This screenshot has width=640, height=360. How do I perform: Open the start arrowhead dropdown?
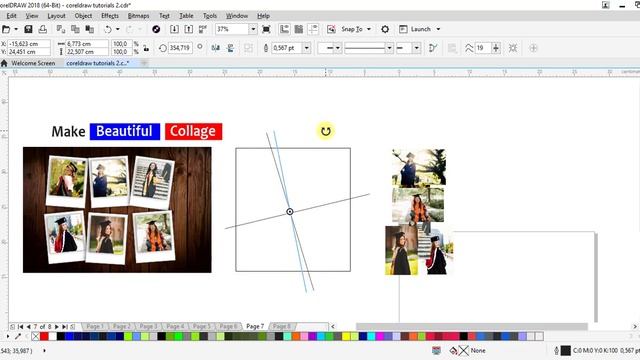click(338, 48)
